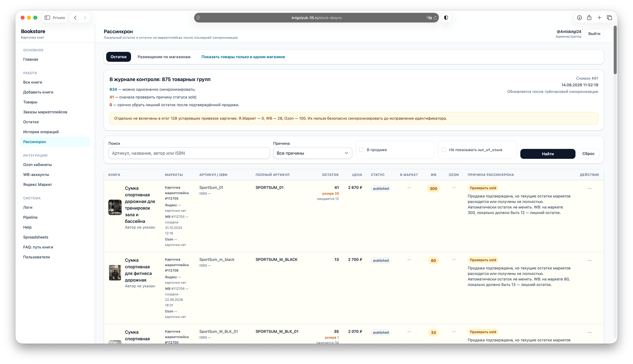Screen dimensions: 633x364
Task: Open the Share icon in Safari toolbar
Action: tap(589, 18)
